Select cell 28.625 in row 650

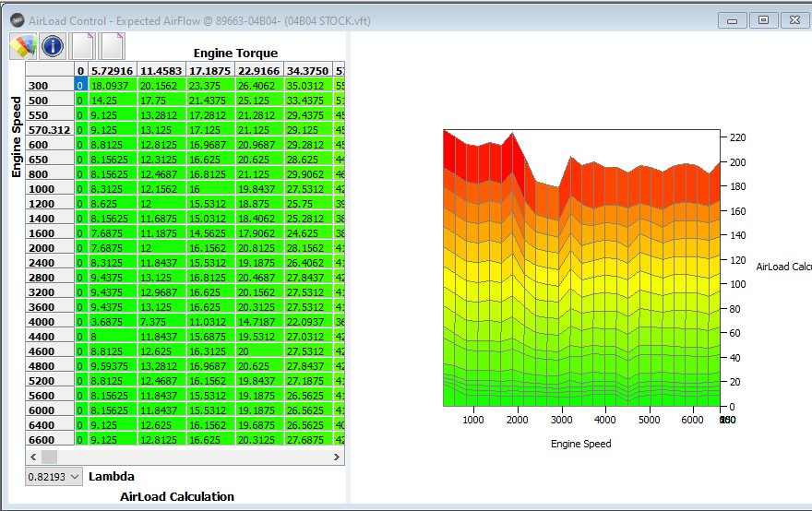point(308,160)
